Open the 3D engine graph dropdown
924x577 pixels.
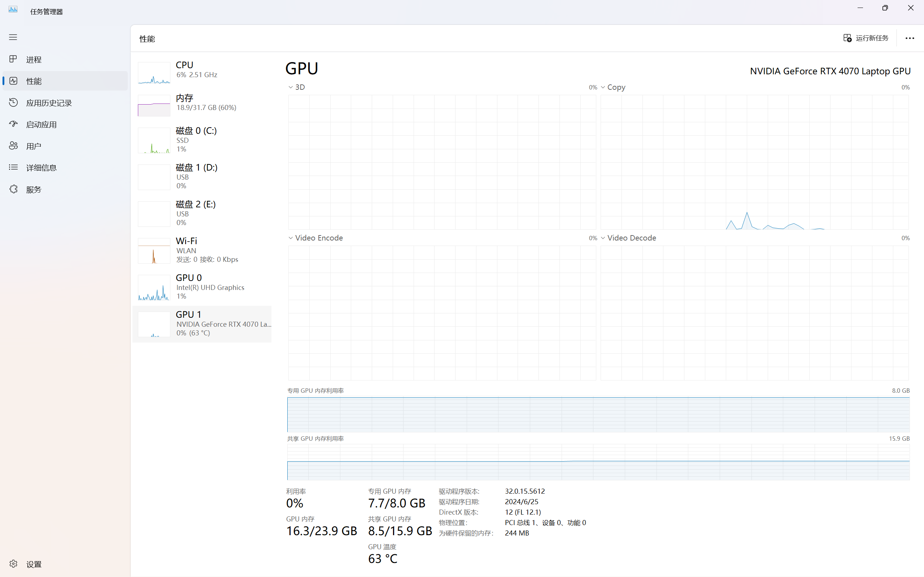click(291, 87)
